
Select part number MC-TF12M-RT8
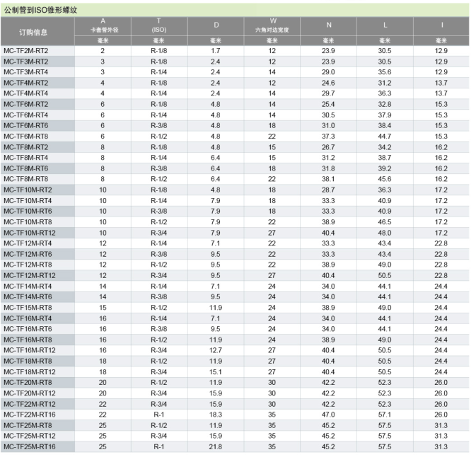(x=28, y=265)
